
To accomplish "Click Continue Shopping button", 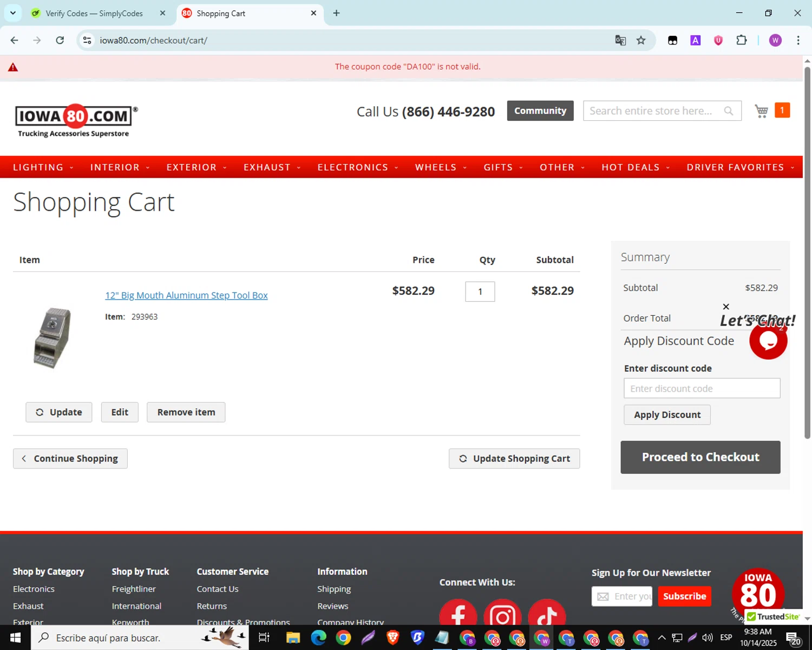I will click(70, 458).
